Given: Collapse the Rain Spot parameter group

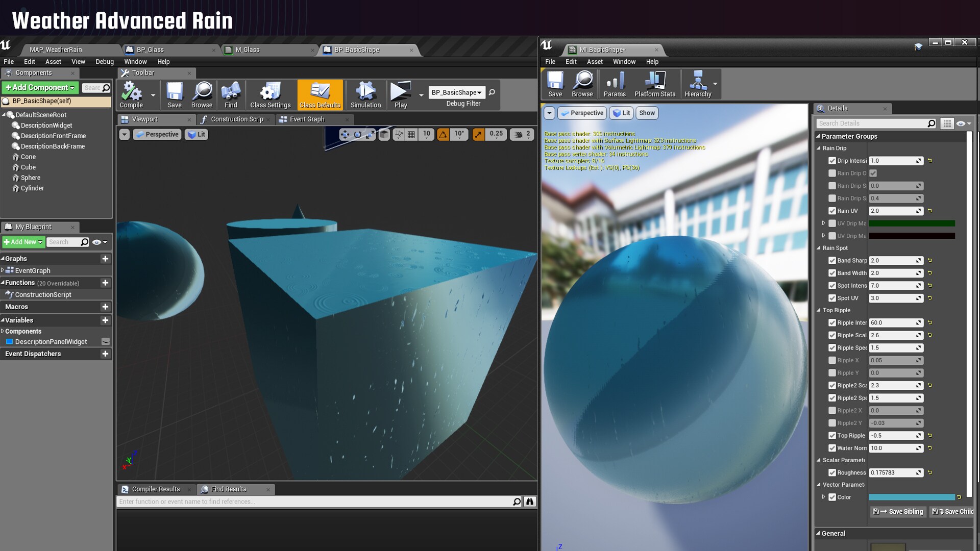Looking at the screenshot, I should (819, 248).
